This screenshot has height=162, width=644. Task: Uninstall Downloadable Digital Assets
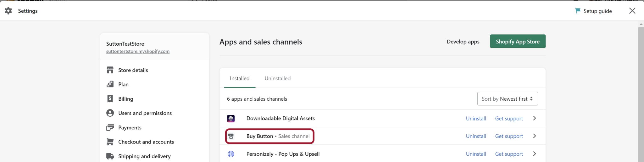pos(476,118)
